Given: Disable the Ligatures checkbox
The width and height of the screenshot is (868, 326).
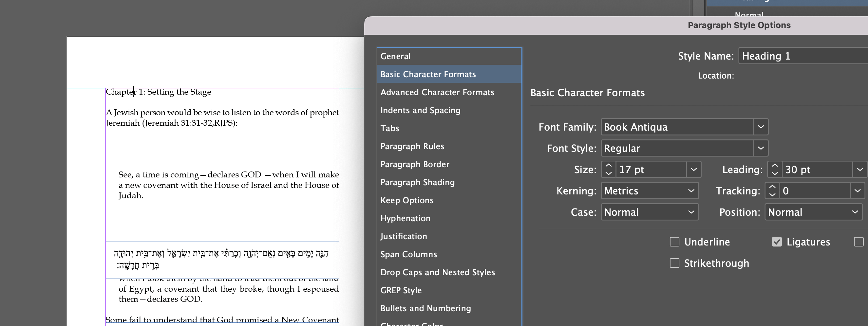Looking at the screenshot, I should [x=776, y=241].
